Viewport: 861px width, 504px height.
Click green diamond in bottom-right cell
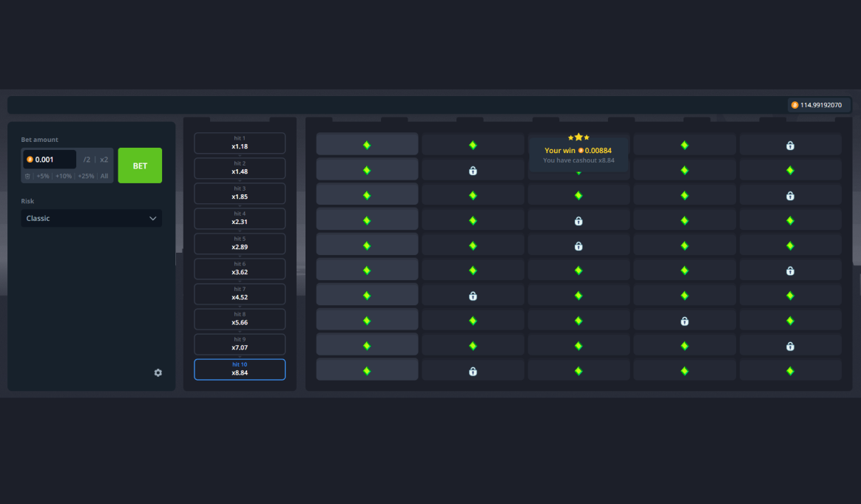[790, 371]
